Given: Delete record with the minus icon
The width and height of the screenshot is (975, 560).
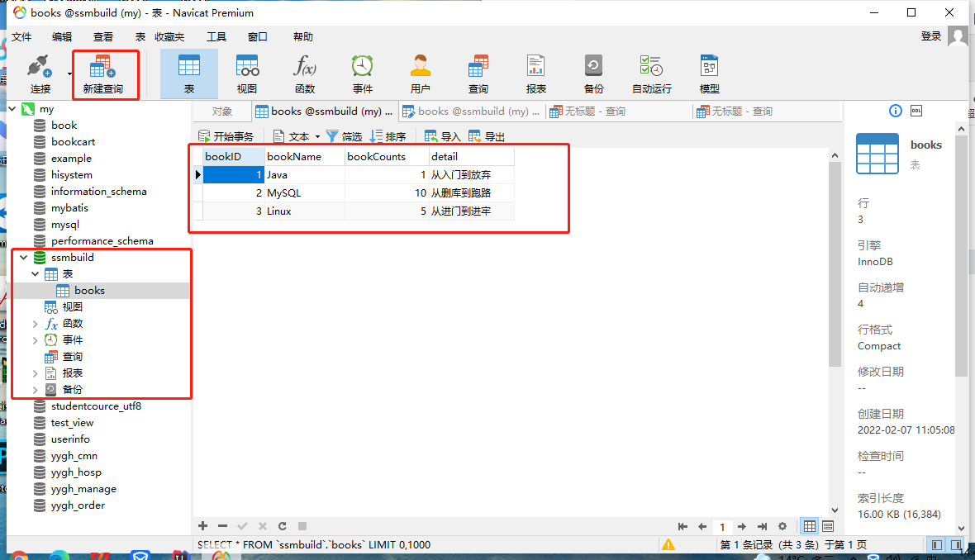Looking at the screenshot, I should (222, 526).
